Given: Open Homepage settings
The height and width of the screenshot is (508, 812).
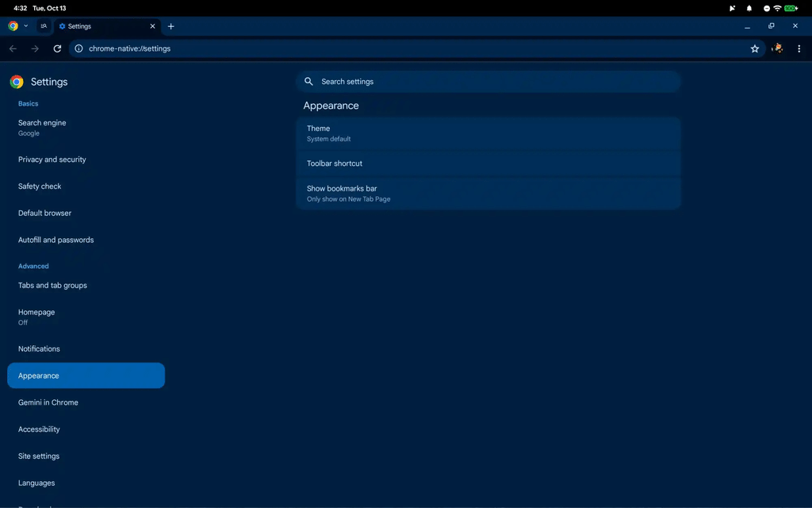Looking at the screenshot, I should 86,317.
